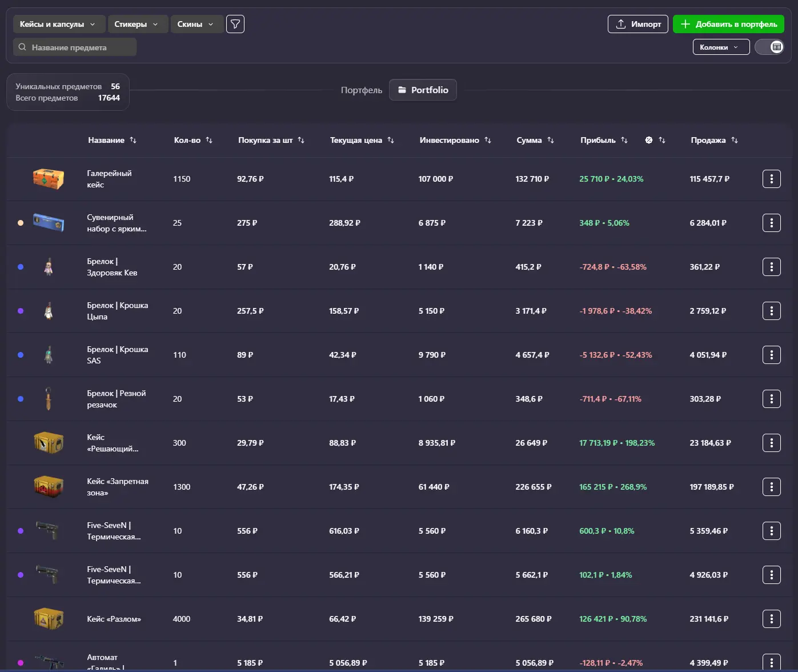The height and width of the screenshot is (672, 798).
Task: Sort table by Прибыль sort arrows
Action: tap(624, 140)
